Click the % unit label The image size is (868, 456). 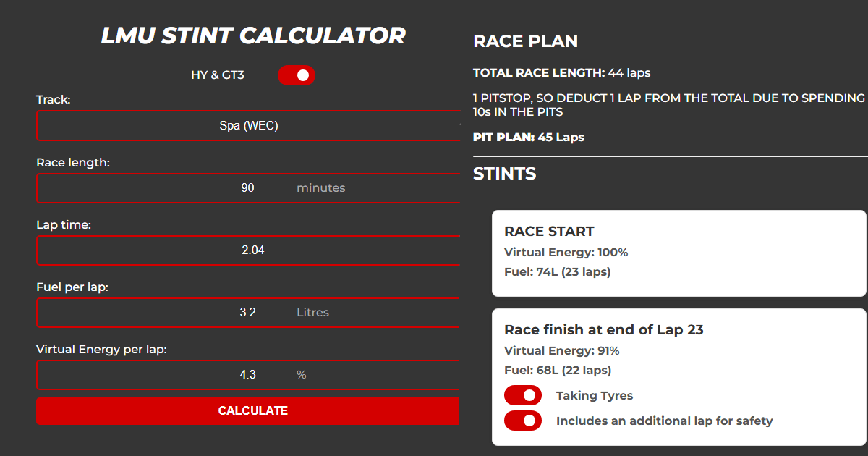tap(301, 375)
